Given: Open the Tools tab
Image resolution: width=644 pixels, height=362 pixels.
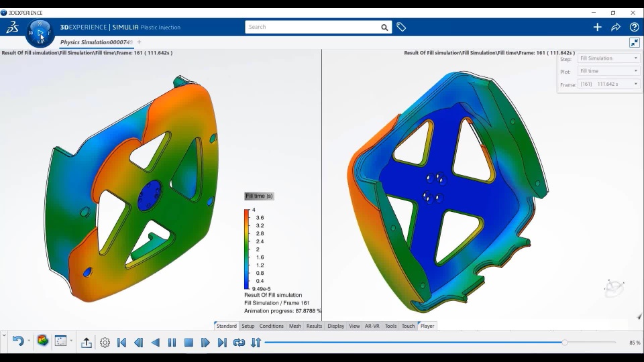Looking at the screenshot, I should point(390,326).
